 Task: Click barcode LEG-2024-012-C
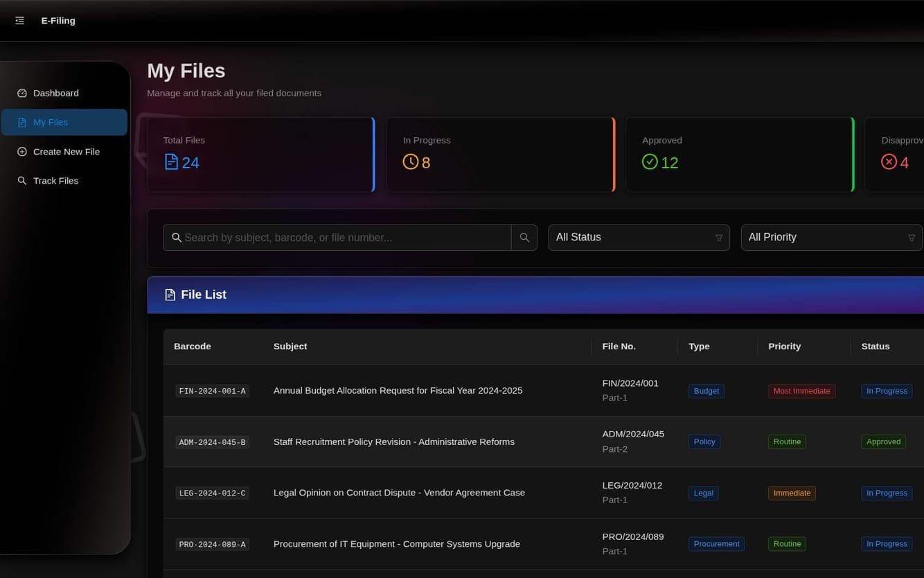coord(212,493)
